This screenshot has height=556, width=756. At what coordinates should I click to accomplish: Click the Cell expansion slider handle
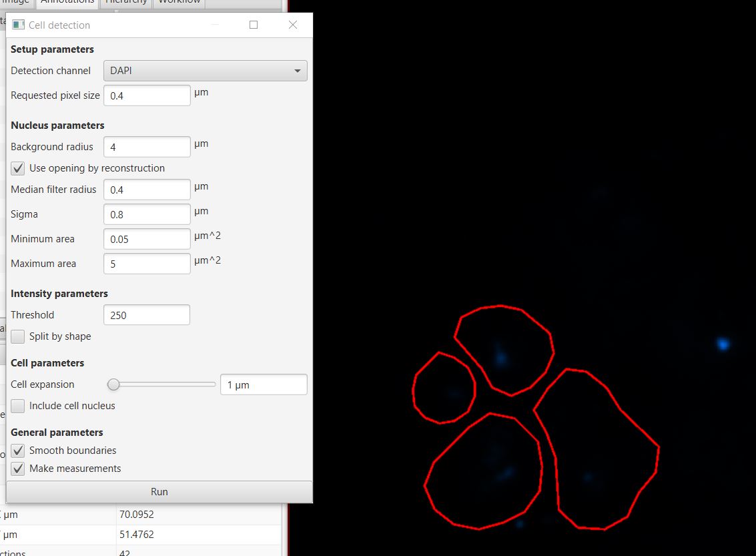click(x=113, y=384)
